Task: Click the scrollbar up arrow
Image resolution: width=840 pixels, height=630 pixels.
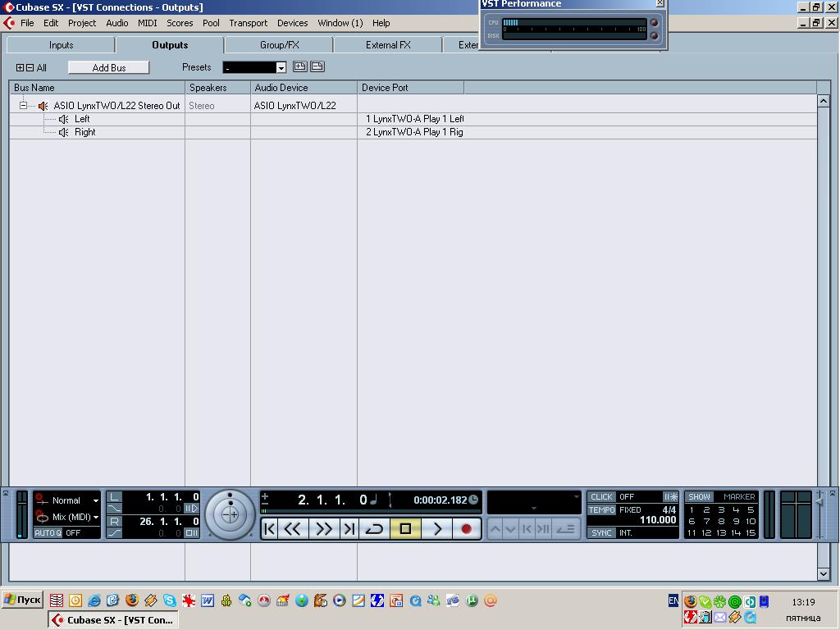Action: 824,101
